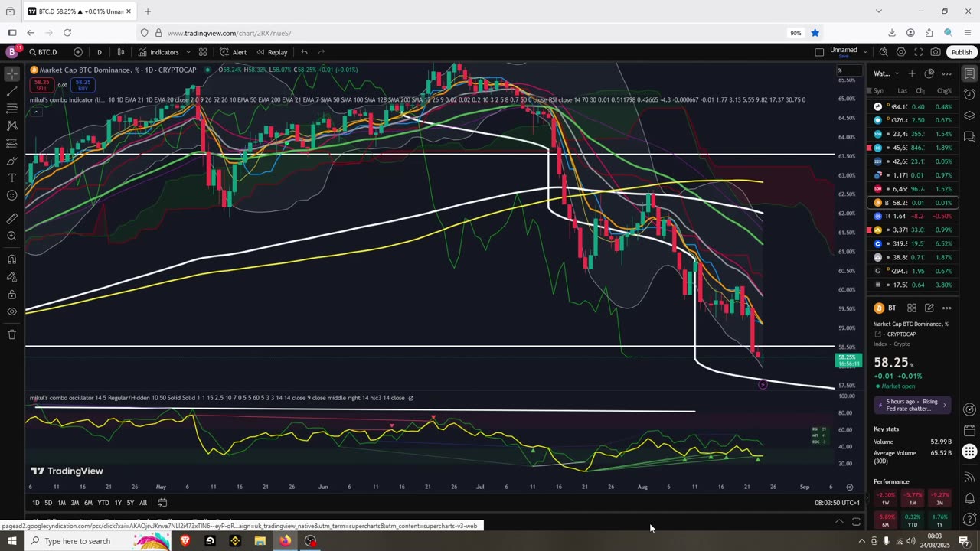Enter fullscreen chart mode
980x551 pixels.
pos(918,52)
